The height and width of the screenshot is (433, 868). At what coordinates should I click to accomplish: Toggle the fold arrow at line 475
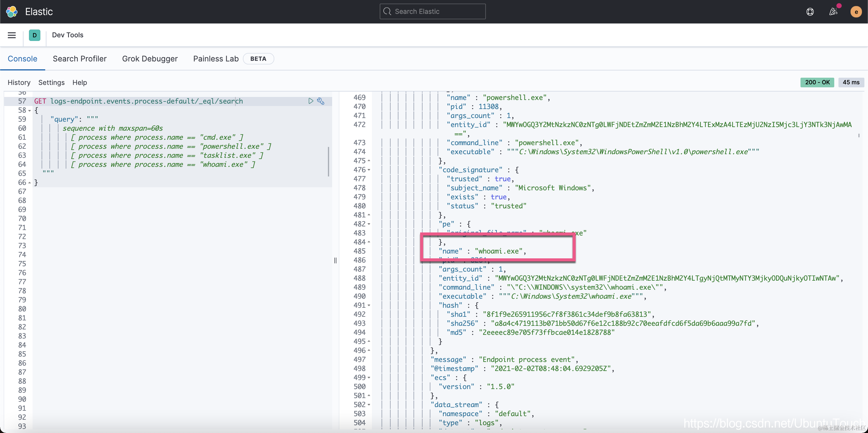click(x=369, y=160)
